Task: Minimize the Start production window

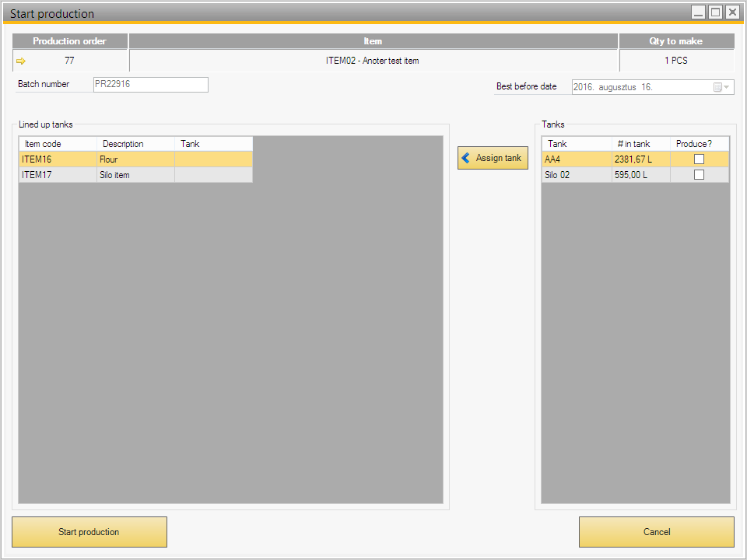Action: point(699,12)
